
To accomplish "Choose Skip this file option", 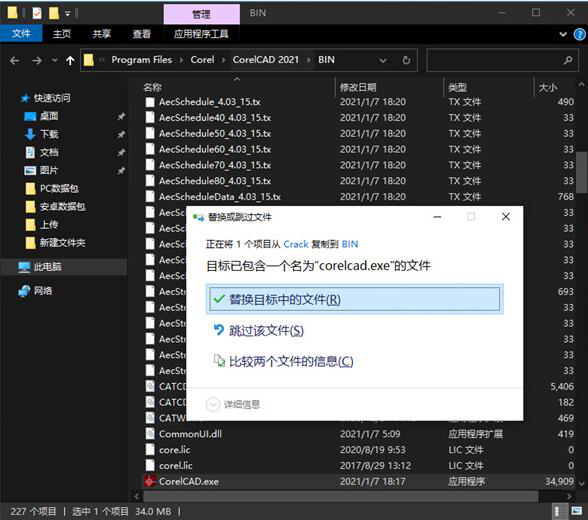I will coord(259,330).
